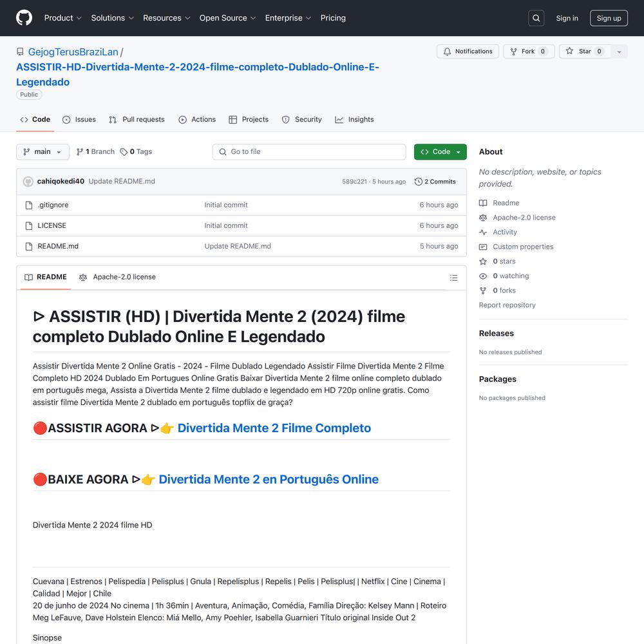Click the Notifications bell button
Screen dimensions: 644x644
pyautogui.click(x=468, y=52)
